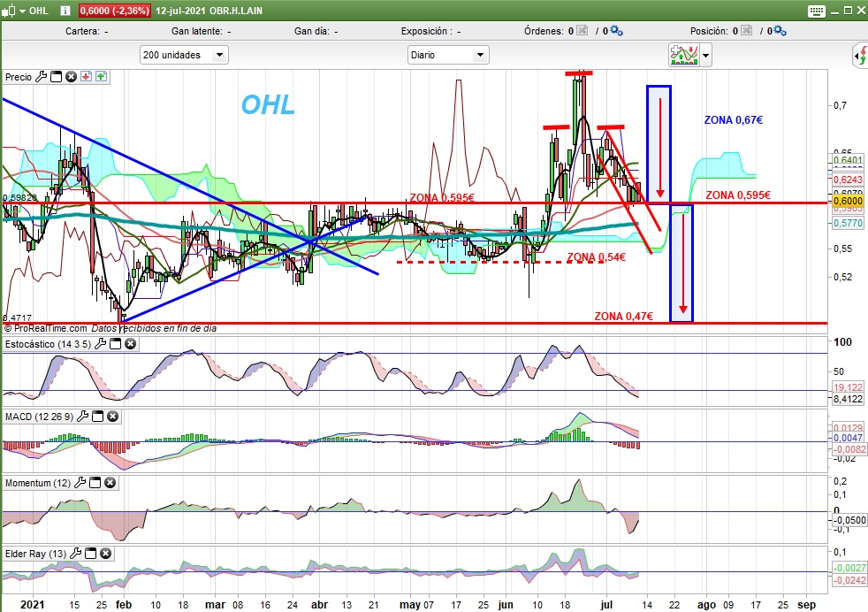This screenshot has height=612, width=868.
Task: Maximize the Momentum panel
Action: pyautogui.click(x=95, y=483)
